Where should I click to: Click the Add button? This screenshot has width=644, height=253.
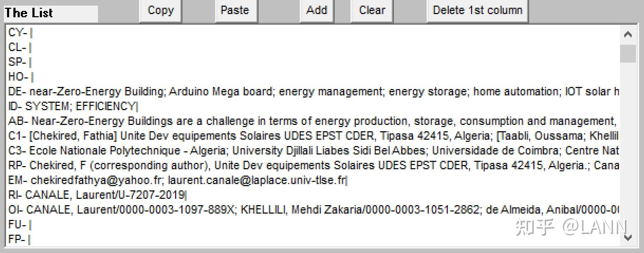[317, 11]
